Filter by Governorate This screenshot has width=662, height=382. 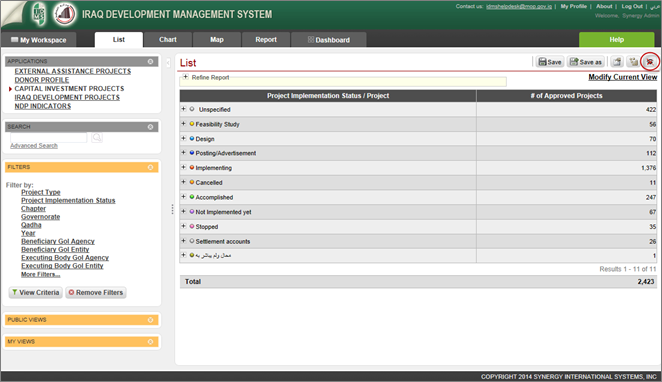(x=41, y=217)
